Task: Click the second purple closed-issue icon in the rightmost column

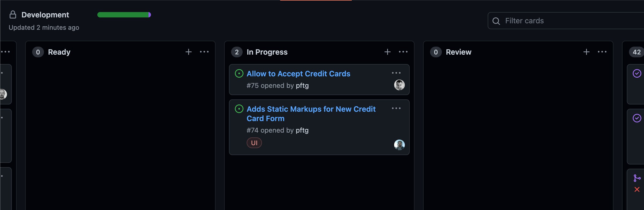Action: pyautogui.click(x=637, y=118)
